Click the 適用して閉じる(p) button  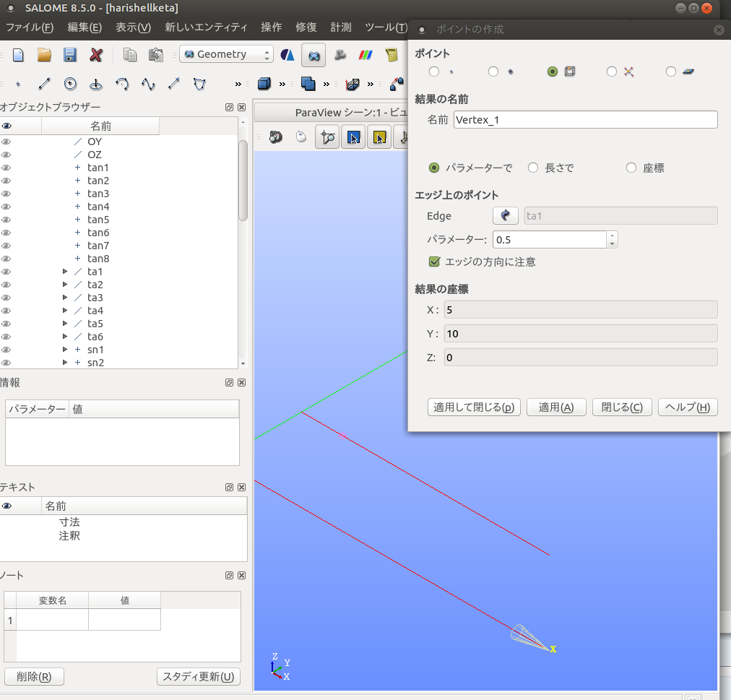[474, 407]
